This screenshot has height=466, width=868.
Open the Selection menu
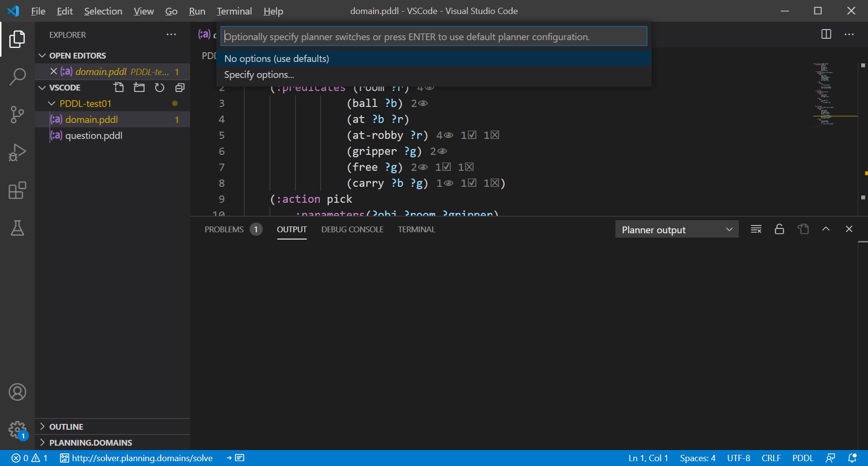[x=103, y=11]
